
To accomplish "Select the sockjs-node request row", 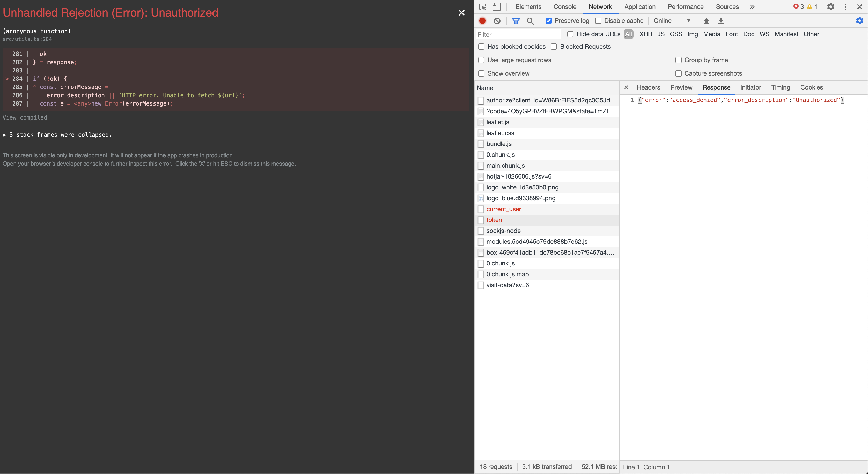I will pyautogui.click(x=547, y=231).
